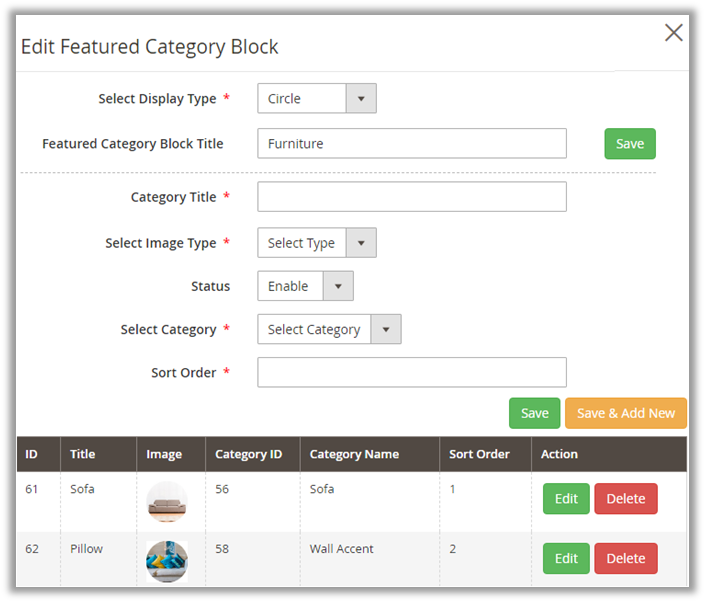
Task: Click the Sort Order column header
Action: coord(479,454)
